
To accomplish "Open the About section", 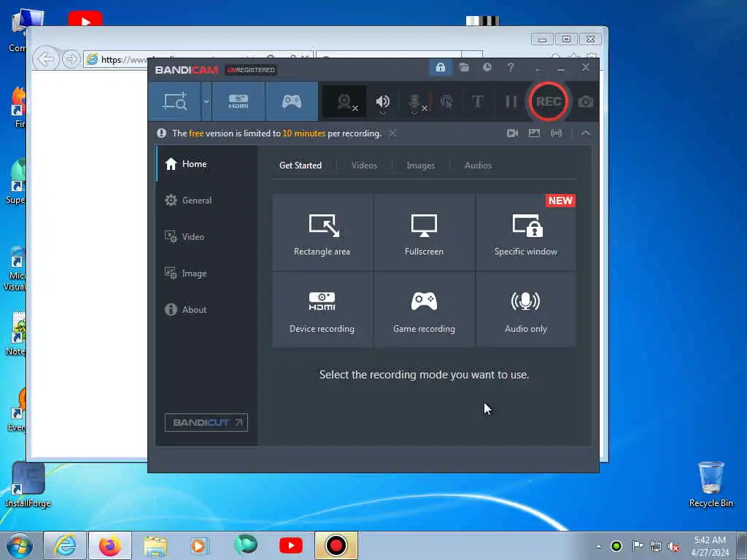I will tap(206, 309).
